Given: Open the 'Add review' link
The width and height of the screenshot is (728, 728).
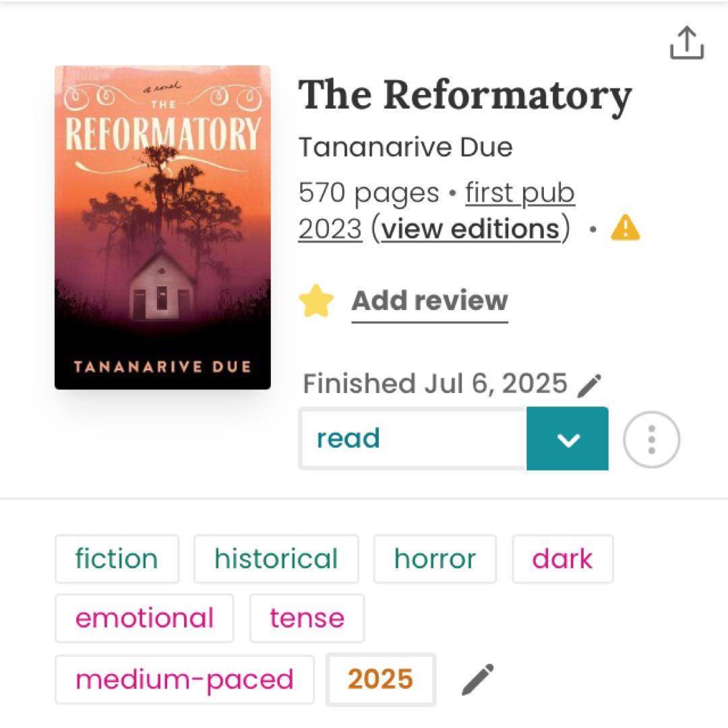Looking at the screenshot, I should click(429, 301).
